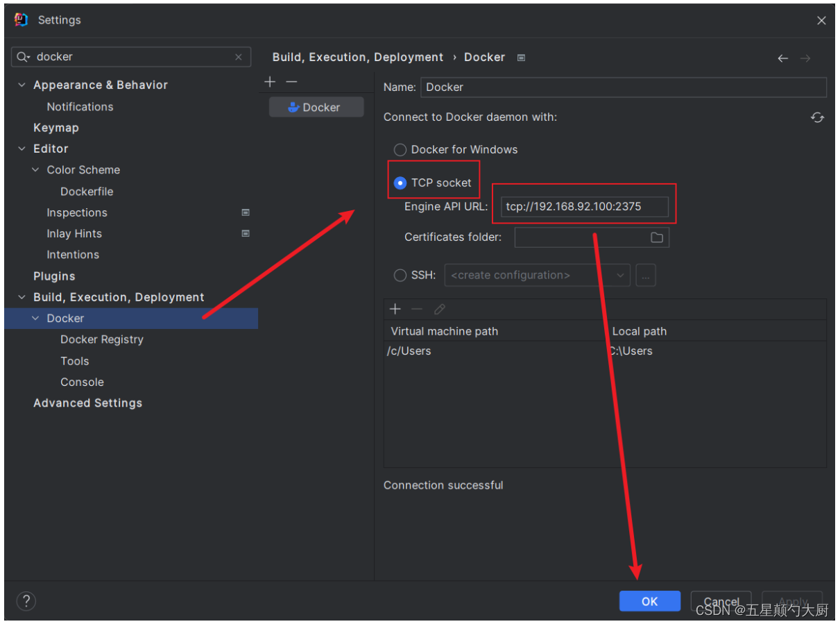
Task: Cancel the settings dialog
Action: [x=721, y=601]
